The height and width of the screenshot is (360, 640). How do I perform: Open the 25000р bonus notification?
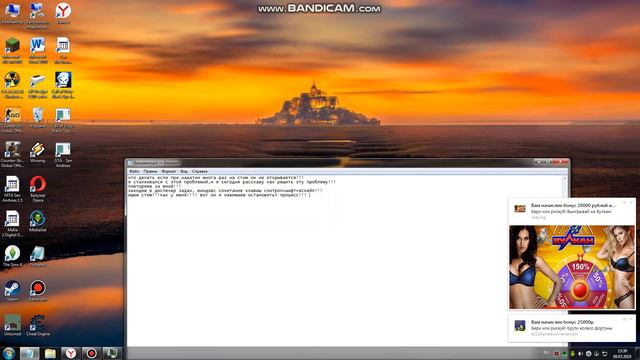pos(571,328)
